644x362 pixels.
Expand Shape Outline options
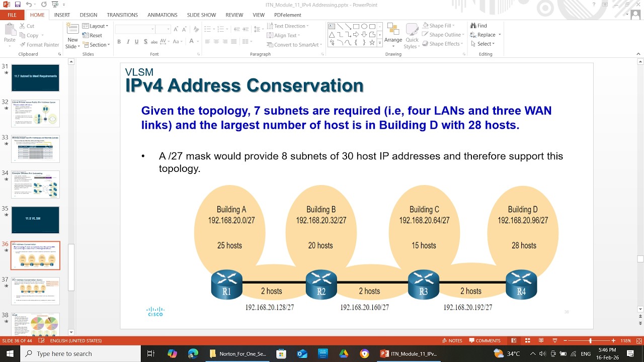[443, 35]
